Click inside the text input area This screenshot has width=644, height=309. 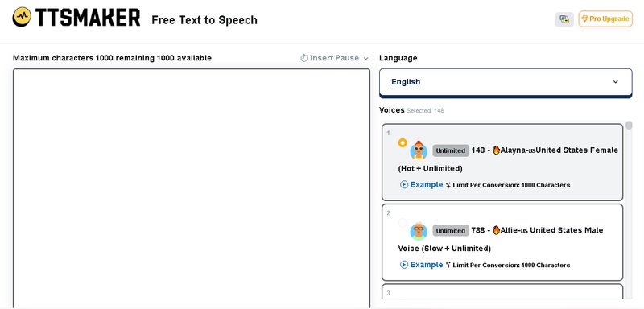192,188
